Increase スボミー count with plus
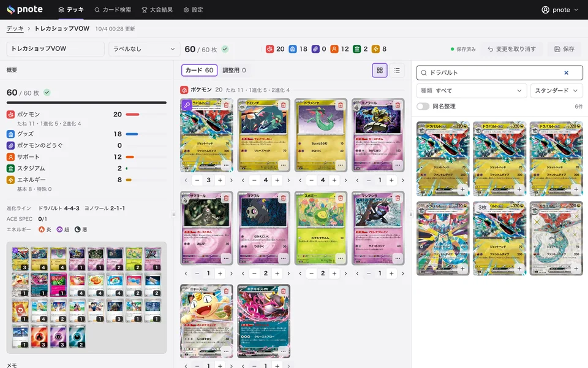Viewport: 588px width, 368px height. [334, 274]
